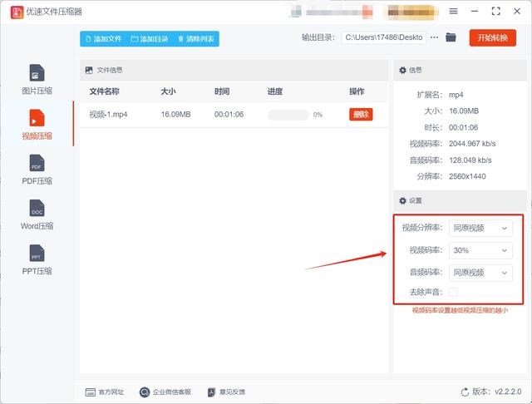Toggle the 去除声音 checkbox
This screenshot has width=532, height=404.
coord(453,292)
